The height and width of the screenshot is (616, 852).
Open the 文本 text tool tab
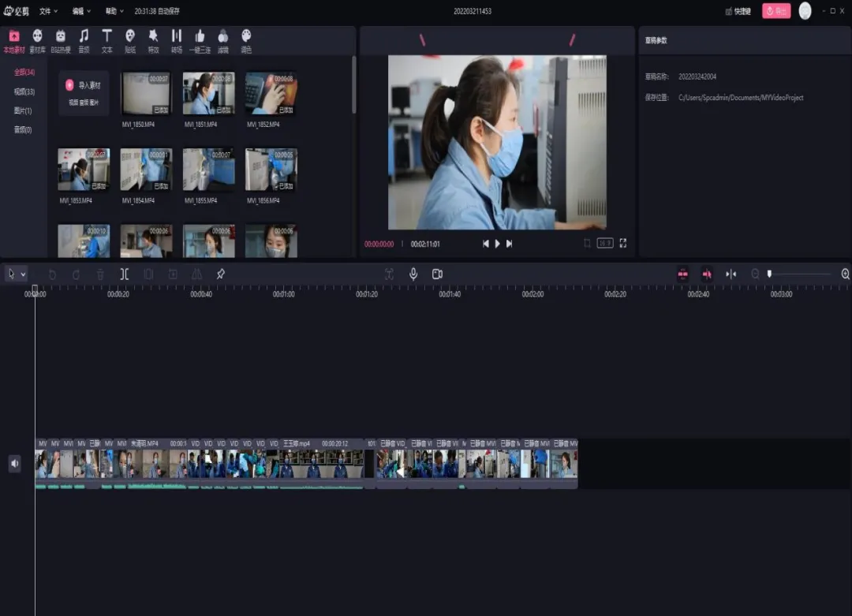click(107, 41)
